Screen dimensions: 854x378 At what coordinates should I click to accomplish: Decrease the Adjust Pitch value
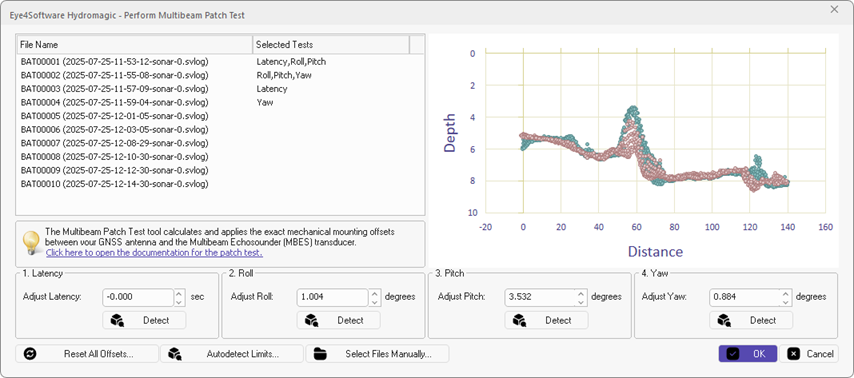pos(582,302)
